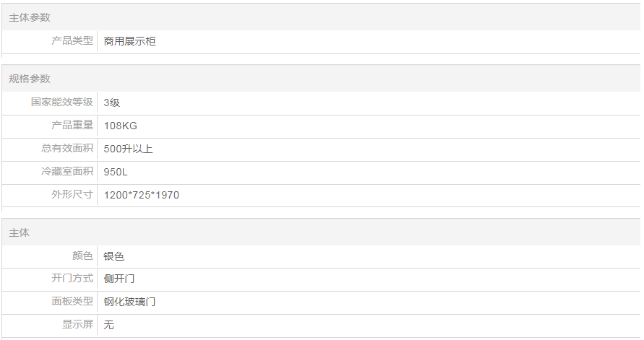Image resolution: width=644 pixels, height=340 pixels.
Task: Select the 950L value
Action: click(116, 172)
